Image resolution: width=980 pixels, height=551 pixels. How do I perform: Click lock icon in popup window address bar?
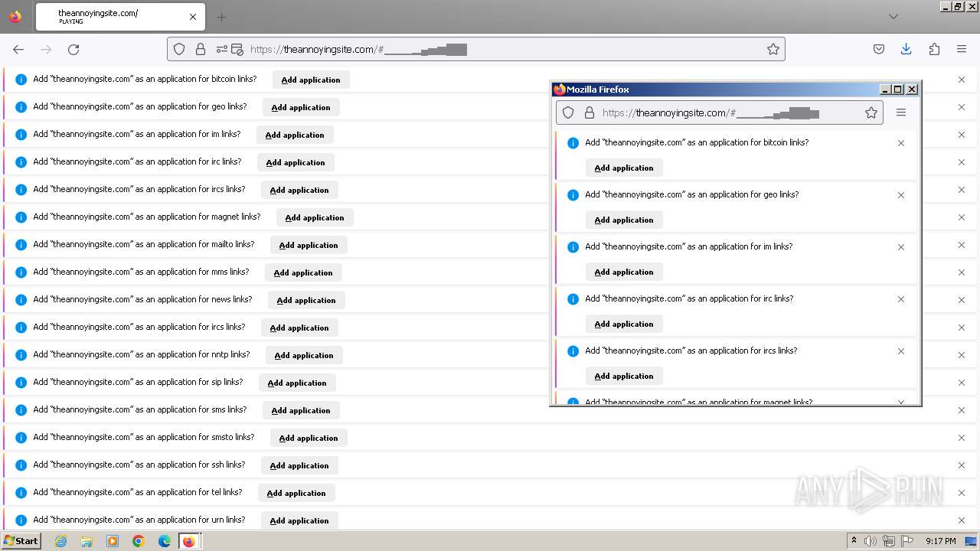[x=590, y=112]
